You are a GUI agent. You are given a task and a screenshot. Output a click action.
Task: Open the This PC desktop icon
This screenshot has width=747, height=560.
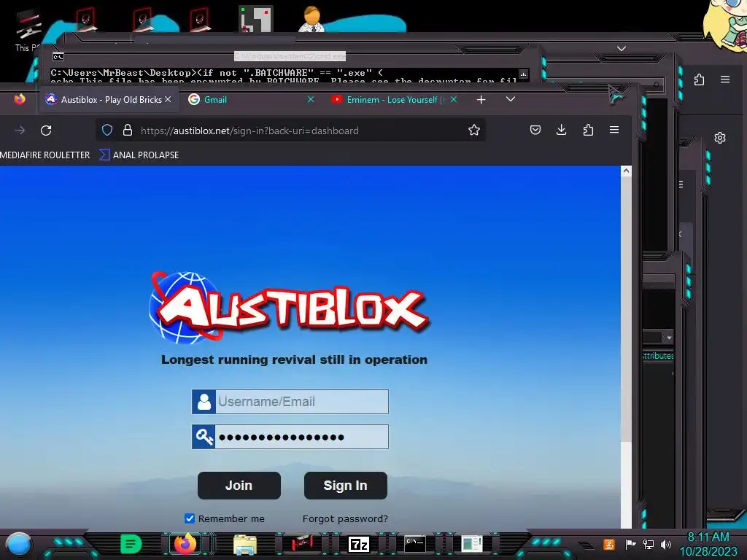click(x=28, y=29)
